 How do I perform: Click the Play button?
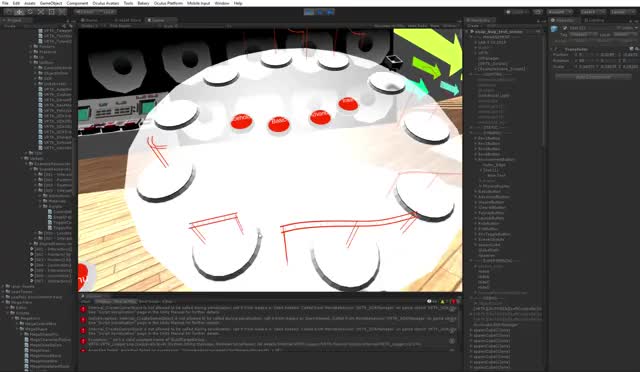tap(309, 12)
